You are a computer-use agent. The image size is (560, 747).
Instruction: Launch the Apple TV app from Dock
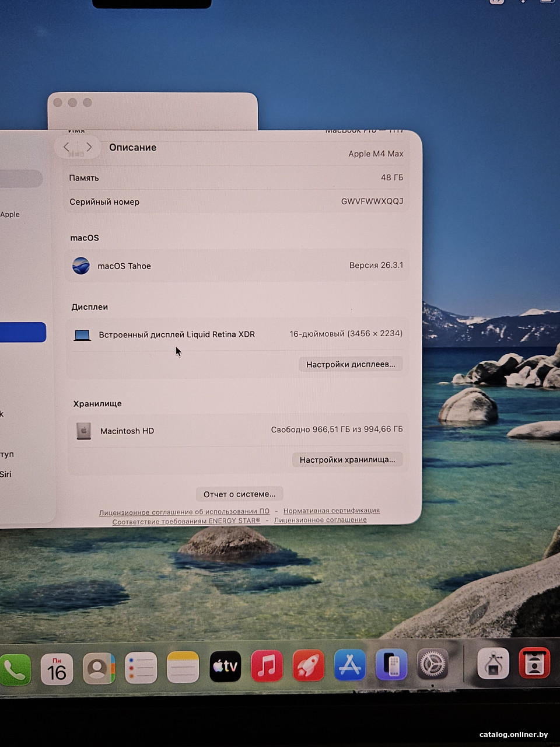point(225,666)
